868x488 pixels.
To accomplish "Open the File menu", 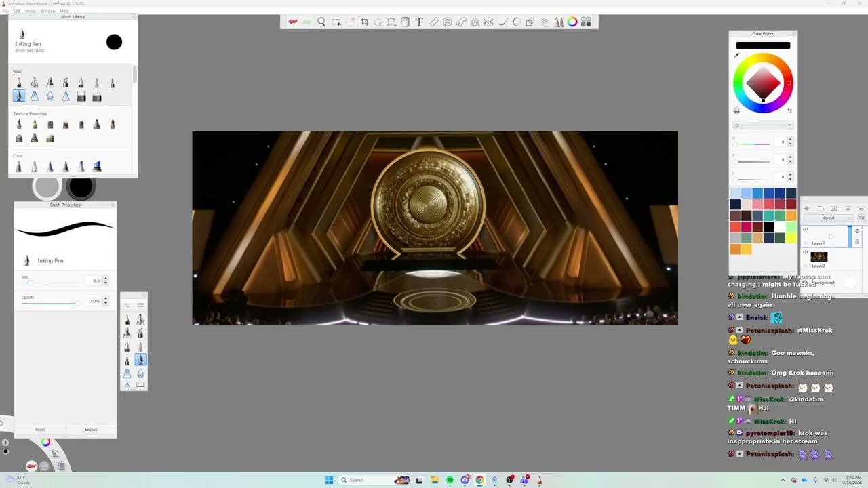I will [x=5, y=12].
